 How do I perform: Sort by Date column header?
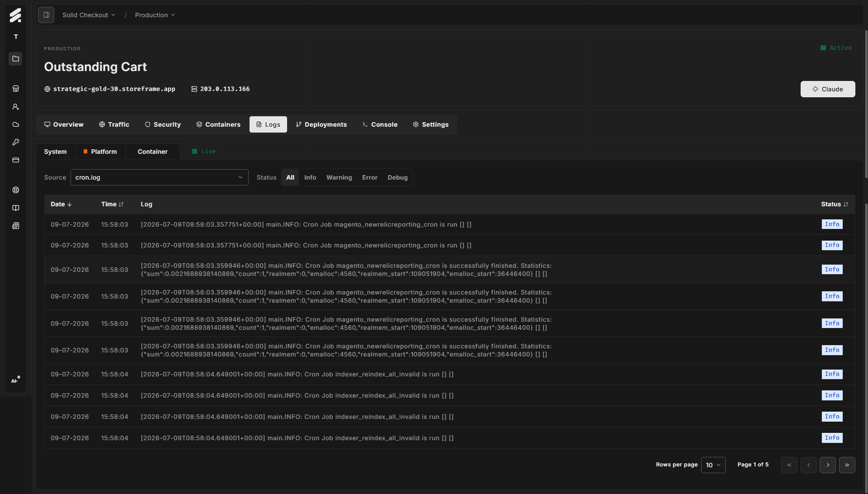point(61,204)
